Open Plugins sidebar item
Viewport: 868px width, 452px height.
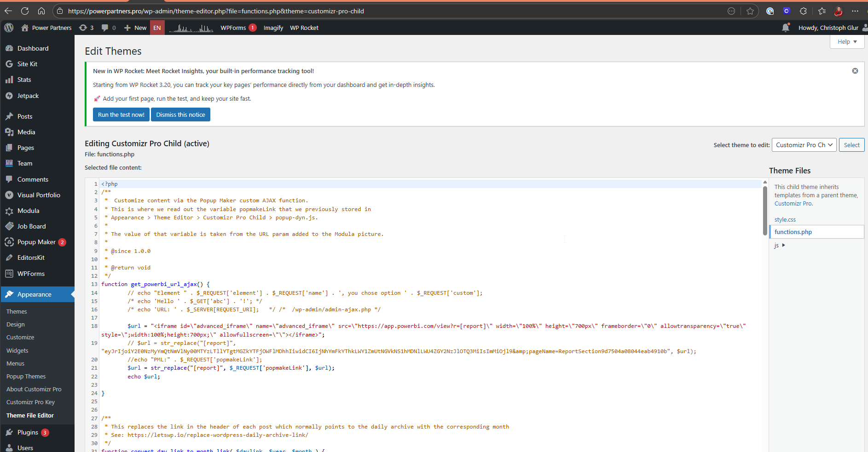coord(37,432)
